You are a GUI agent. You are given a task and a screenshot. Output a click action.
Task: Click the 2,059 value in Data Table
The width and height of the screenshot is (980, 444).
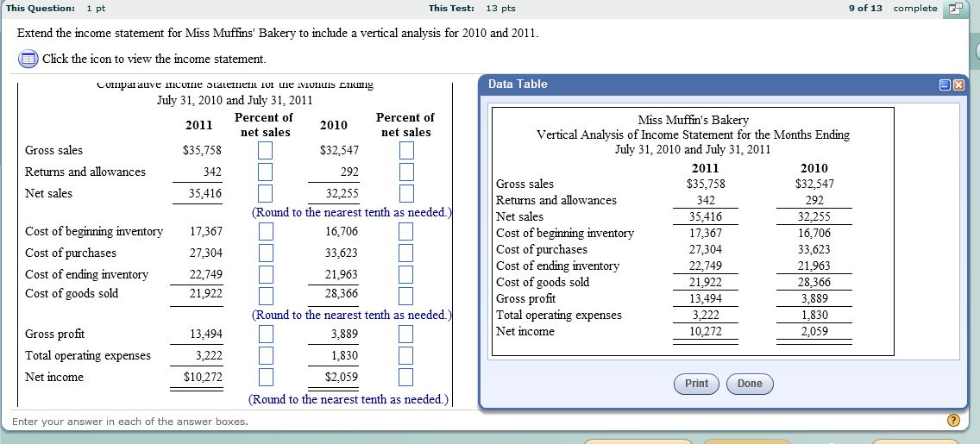coord(815,332)
